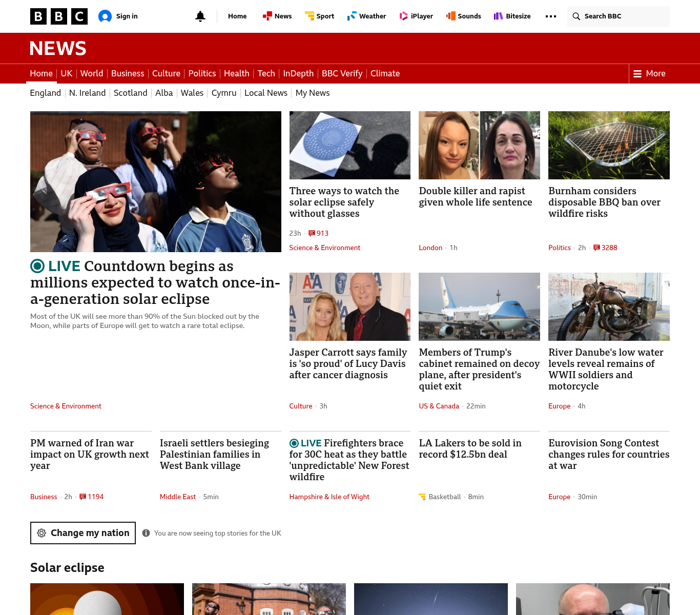Open the solar eclipse viewers lead photo
The height and width of the screenshot is (615, 700).
(x=156, y=181)
